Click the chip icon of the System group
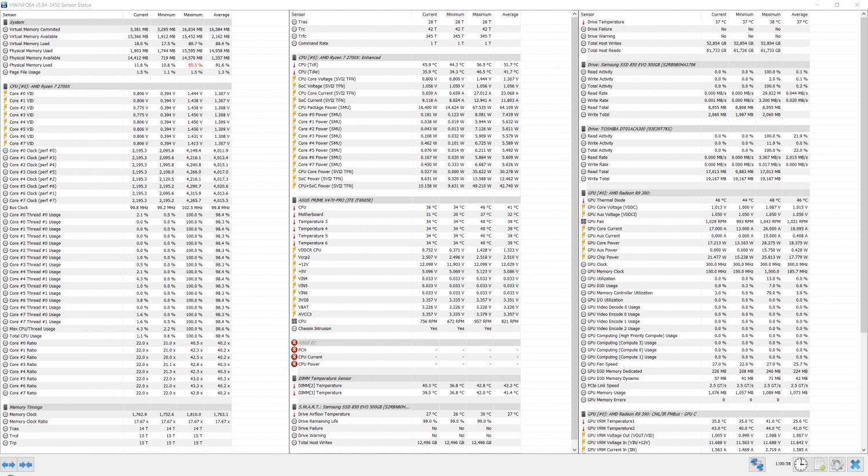 [5, 22]
